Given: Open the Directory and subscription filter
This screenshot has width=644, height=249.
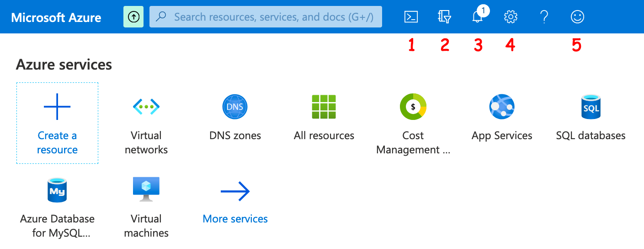Looking at the screenshot, I should [x=444, y=17].
